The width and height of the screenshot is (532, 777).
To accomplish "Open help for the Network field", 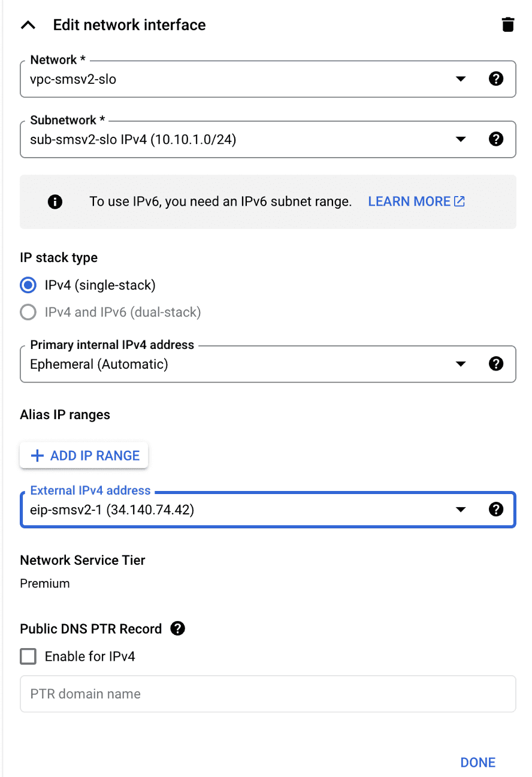I will point(495,79).
